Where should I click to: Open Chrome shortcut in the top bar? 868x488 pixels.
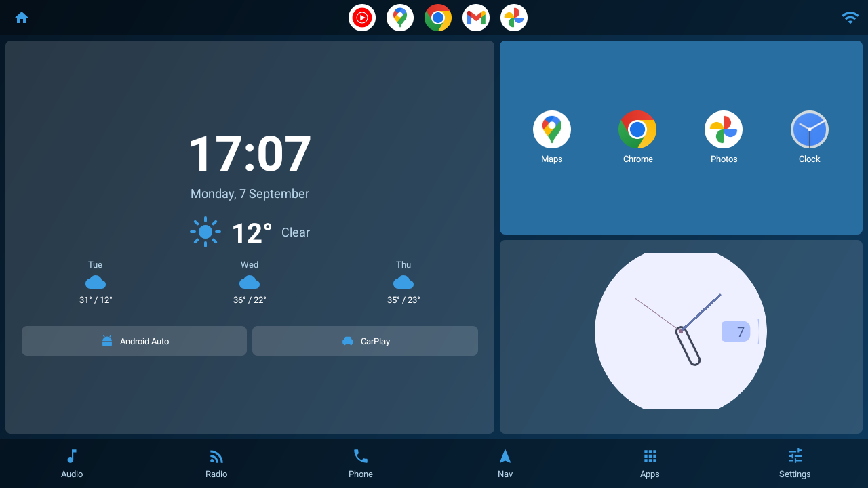(x=438, y=18)
